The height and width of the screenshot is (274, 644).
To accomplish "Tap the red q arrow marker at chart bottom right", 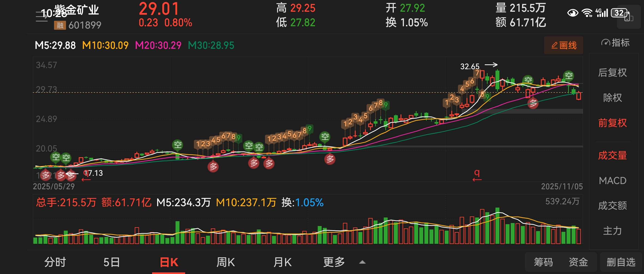I will coord(477,175).
